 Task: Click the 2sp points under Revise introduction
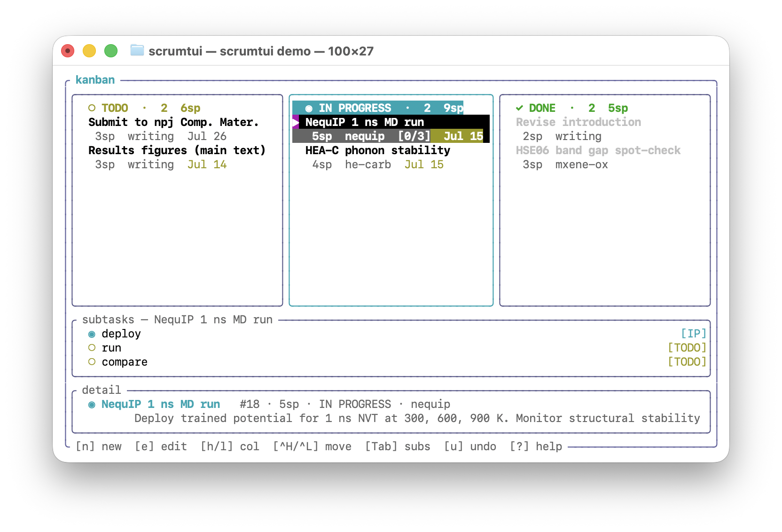pyautogui.click(x=532, y=136)
